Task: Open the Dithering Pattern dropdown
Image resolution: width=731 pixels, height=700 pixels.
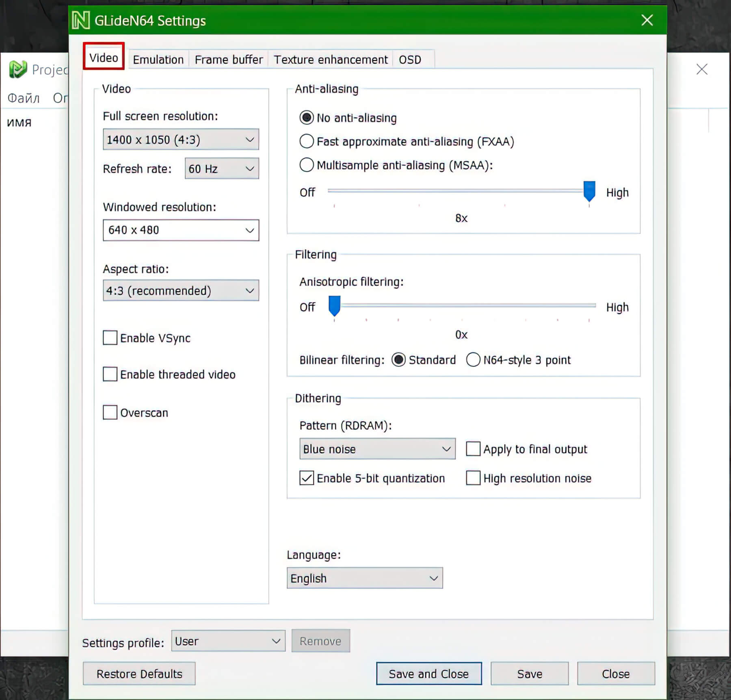Action: (377, 449)
